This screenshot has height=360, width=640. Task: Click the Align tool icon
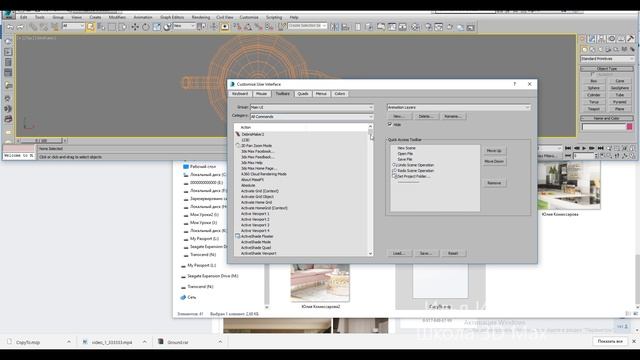click(346, 27)
